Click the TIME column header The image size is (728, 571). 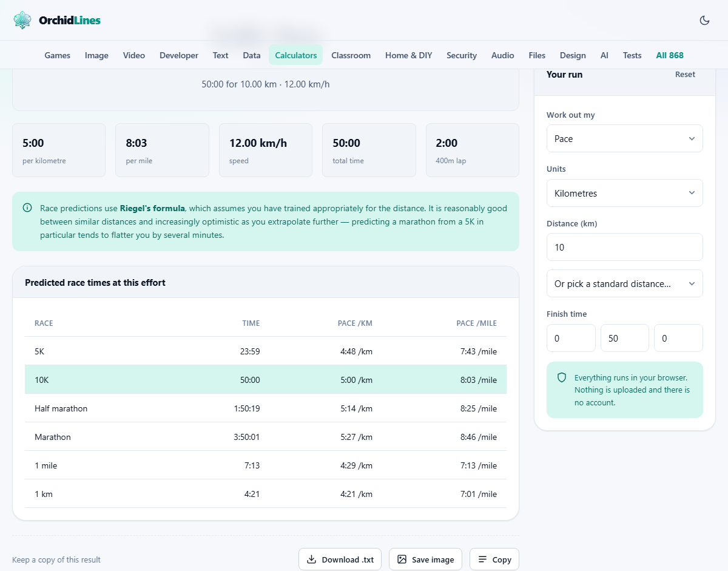[x=251, y=323]
